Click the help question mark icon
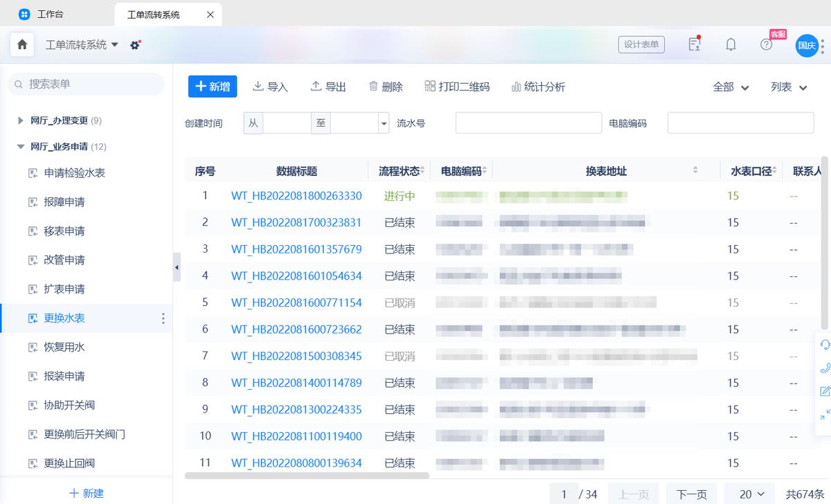This screenshot has height=504, width=831. coord(765,44)
